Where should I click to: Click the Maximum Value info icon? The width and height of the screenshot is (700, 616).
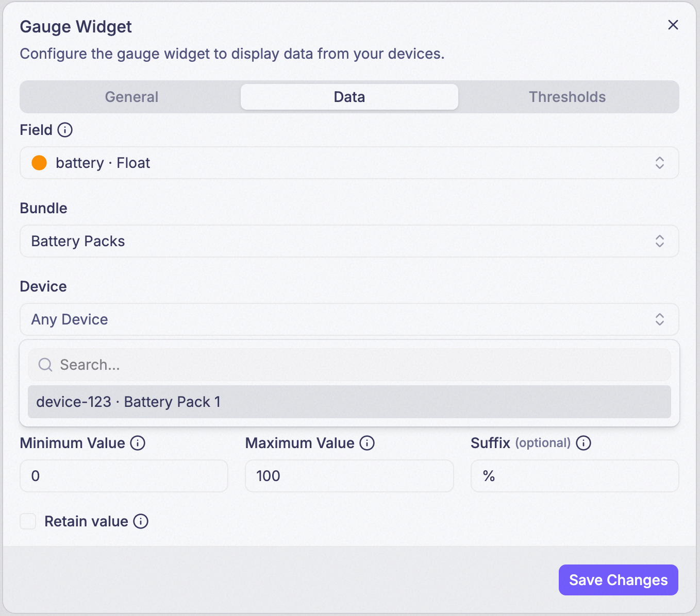pos(367,443)
